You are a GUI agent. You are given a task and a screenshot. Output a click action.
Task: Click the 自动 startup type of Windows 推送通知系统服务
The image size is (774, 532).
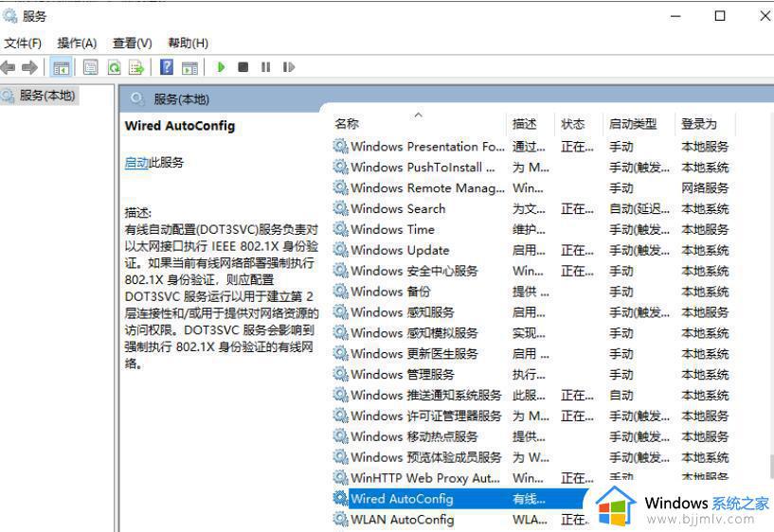(x=621, y=395)
